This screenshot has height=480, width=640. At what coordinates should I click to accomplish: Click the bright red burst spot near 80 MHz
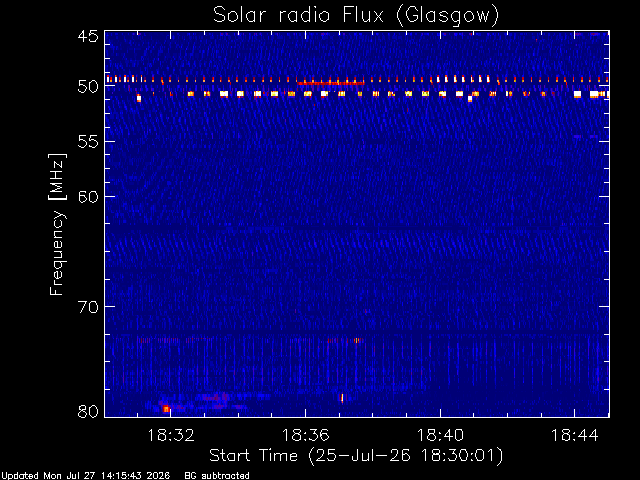[x=166, y=409]
